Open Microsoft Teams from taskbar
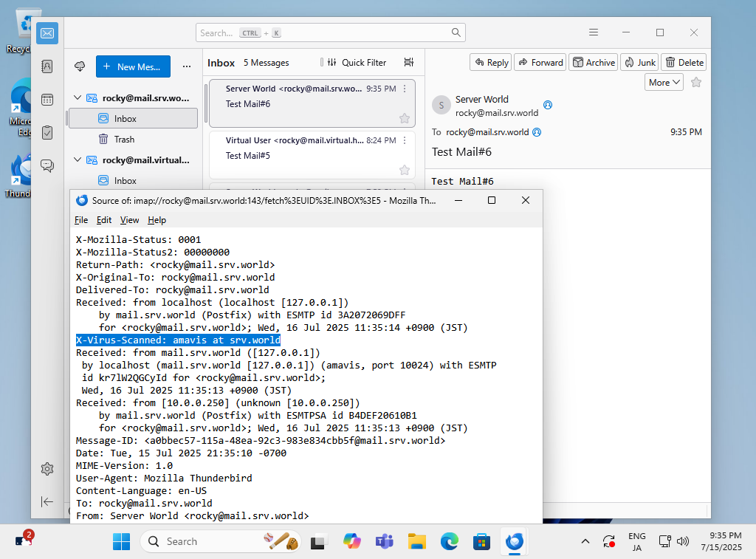Viewport: 756px width, 559px height. pyautogui.click(x=384, y=541)
